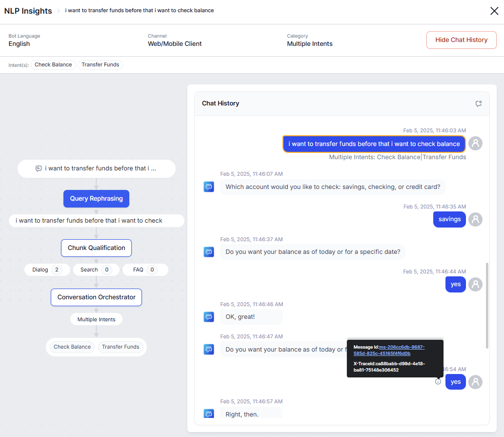Screen dimensions: 504x437
Task: Close the NLP Insights panel
Action: [x=494, y=11]
